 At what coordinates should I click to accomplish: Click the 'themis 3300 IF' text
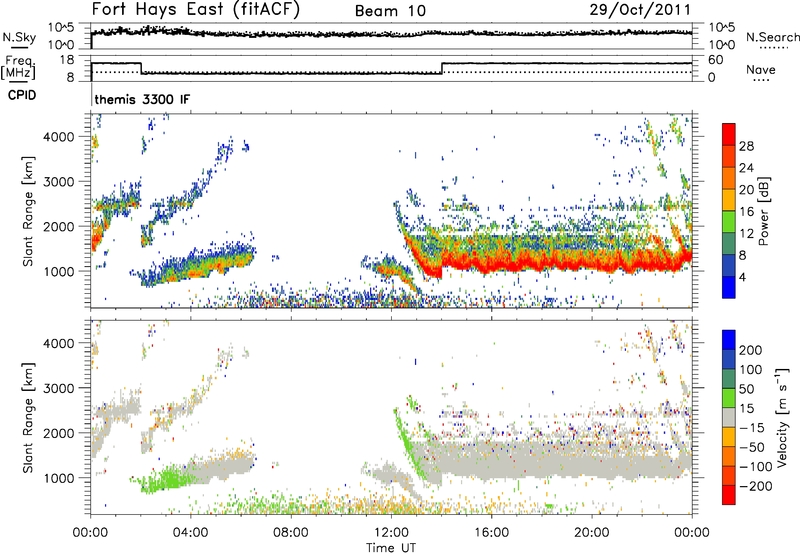click(142, 99)
